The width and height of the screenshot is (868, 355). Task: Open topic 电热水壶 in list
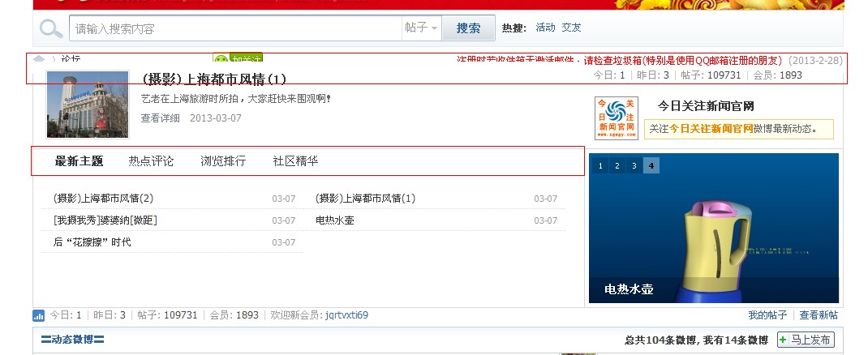coord(335,220)
